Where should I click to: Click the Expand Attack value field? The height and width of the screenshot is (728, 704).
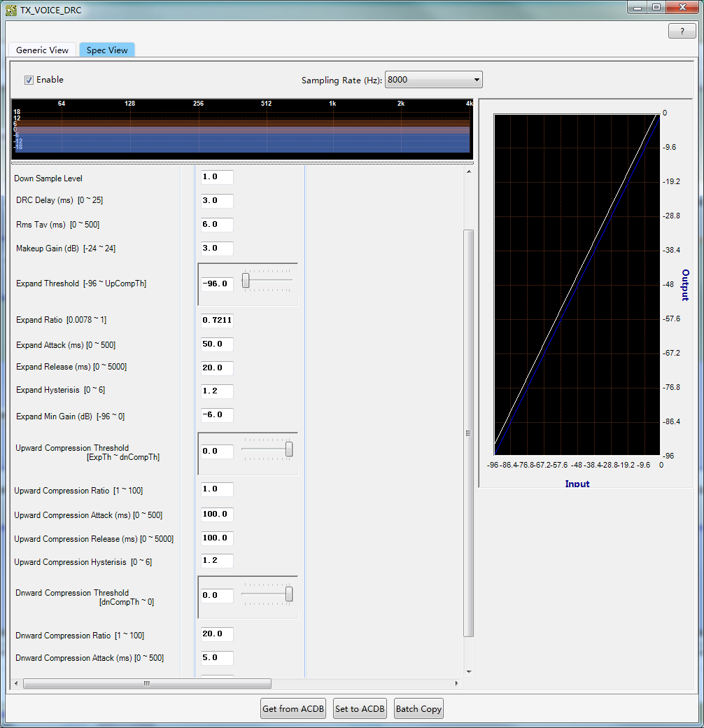point(217,344)
